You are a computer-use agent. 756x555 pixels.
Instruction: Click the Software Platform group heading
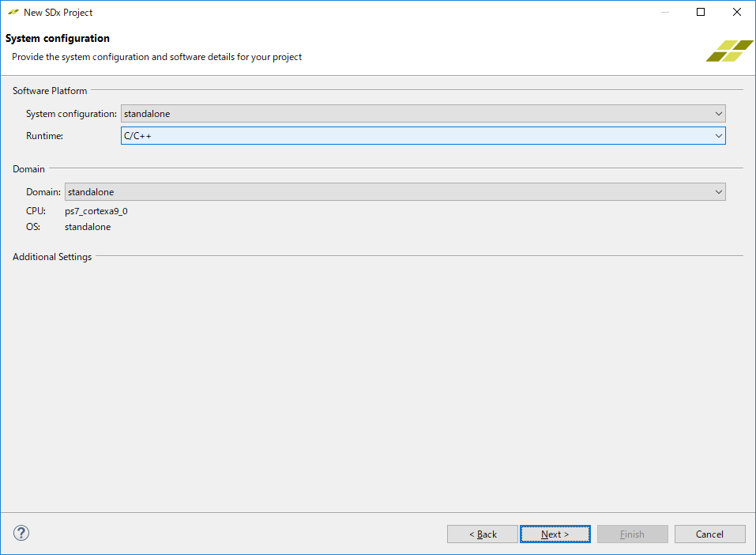tap(50, 91)
